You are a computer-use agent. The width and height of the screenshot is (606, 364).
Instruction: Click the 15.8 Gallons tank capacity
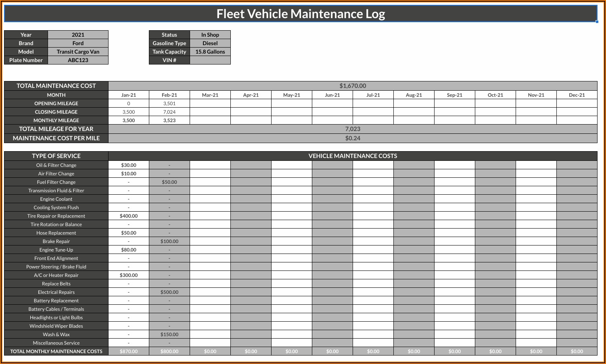pyautogui.click(x=210, y=52)
